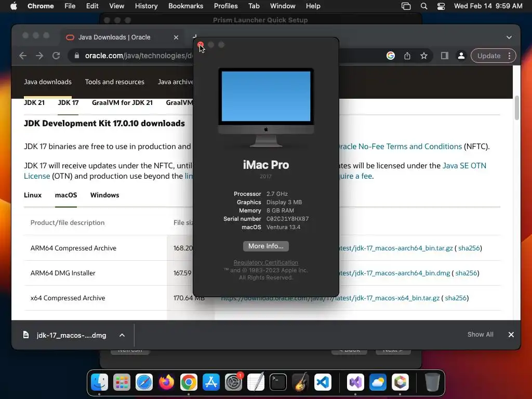Click serial number C02CJ1Y8HX87
532x399 pixels.
[287, 219]
